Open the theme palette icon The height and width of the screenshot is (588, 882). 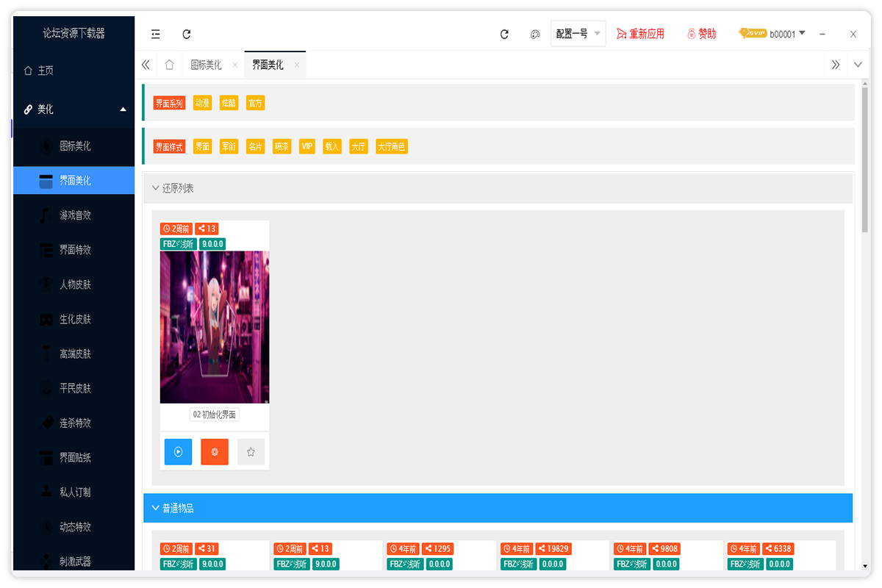pyautogui.click(x=535, y=34)
